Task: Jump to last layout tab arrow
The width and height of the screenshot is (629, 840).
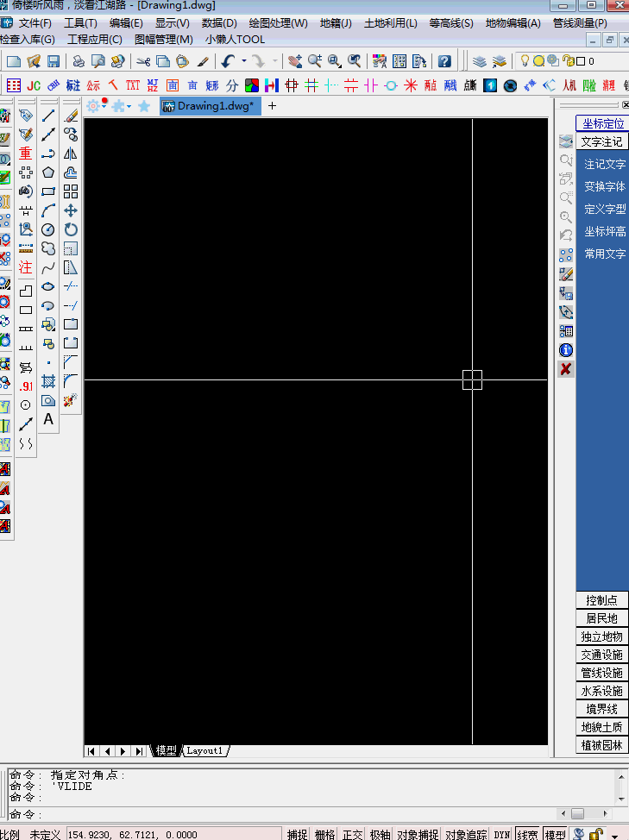Action: [139, 751]
